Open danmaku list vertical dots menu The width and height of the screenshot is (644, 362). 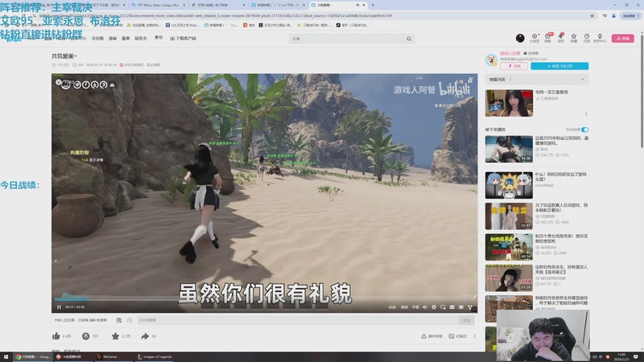[510, 79]
